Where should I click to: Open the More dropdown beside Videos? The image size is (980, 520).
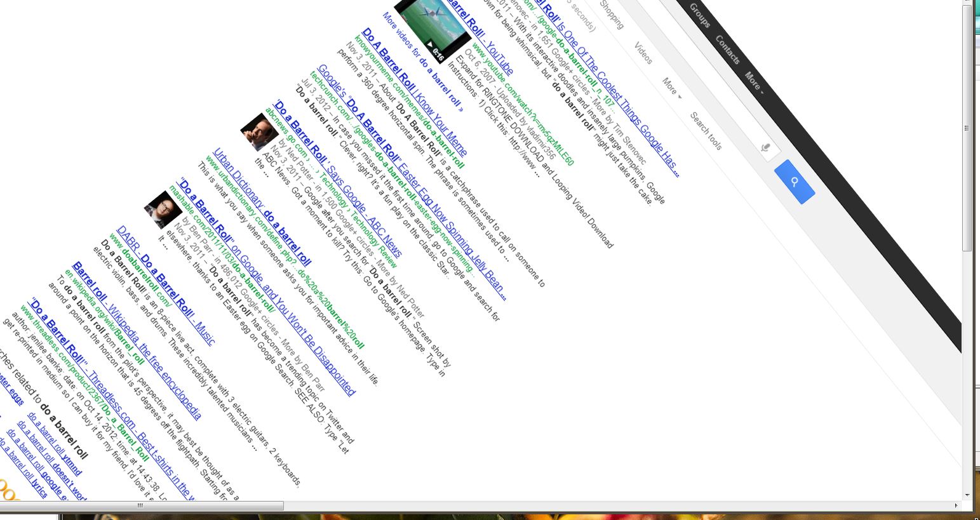[671, 87]
